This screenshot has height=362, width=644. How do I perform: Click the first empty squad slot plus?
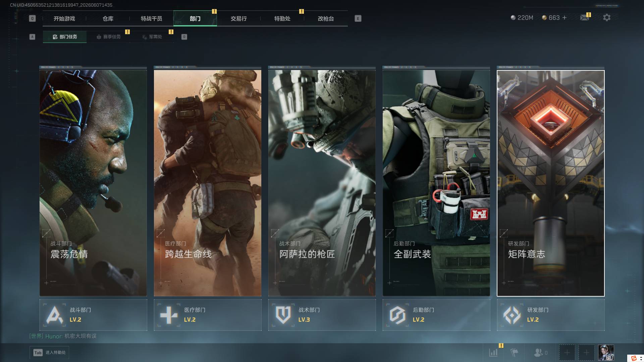tap(567, 353)
